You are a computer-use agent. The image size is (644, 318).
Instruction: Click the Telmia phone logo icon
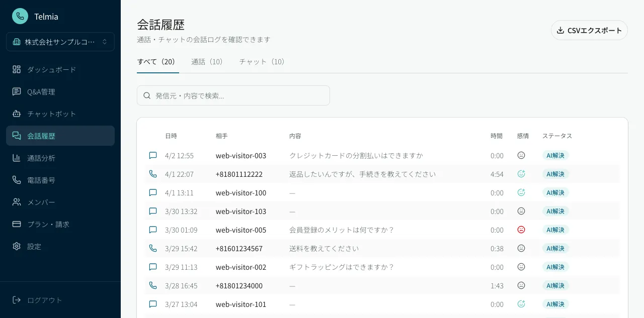[x=20, y=16]
